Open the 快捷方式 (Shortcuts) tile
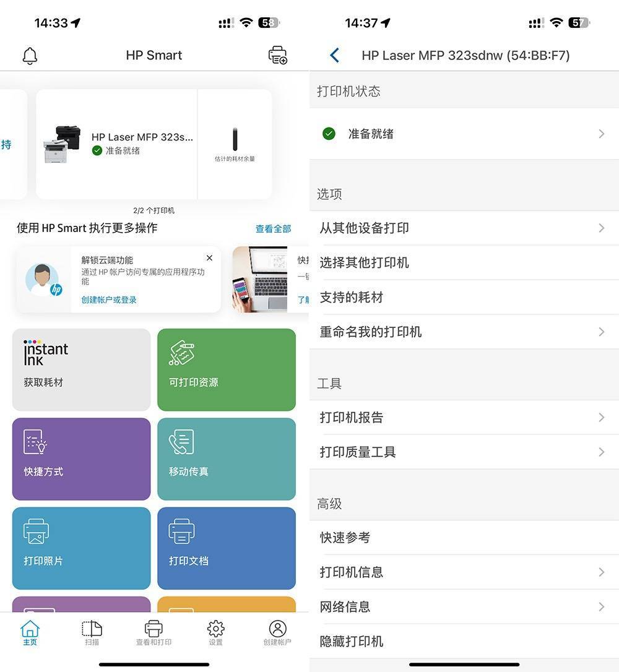 pyautogui.click(x=81, y=459)
